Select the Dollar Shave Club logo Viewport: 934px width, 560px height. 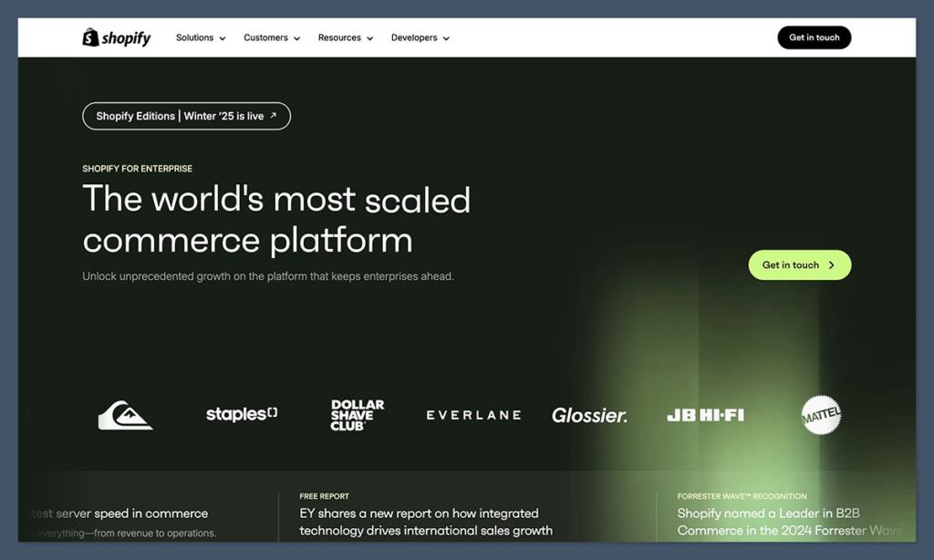(x=357, y=413)
